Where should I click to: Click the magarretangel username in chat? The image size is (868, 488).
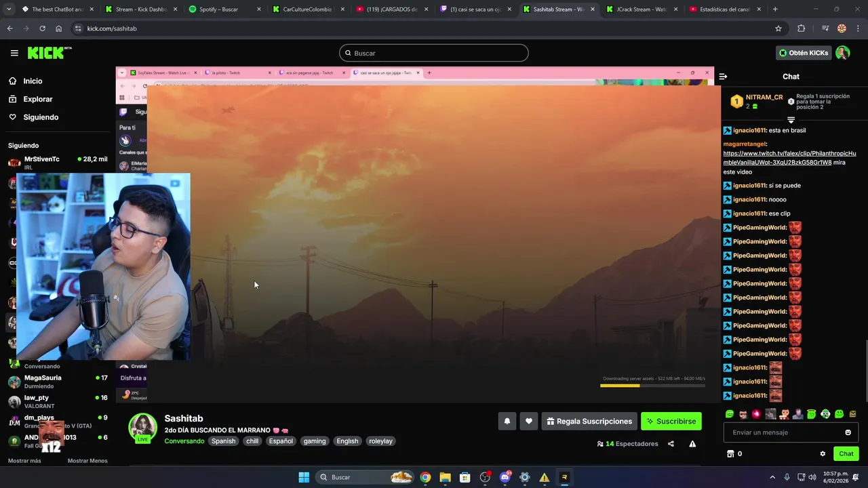coord(745,144)
